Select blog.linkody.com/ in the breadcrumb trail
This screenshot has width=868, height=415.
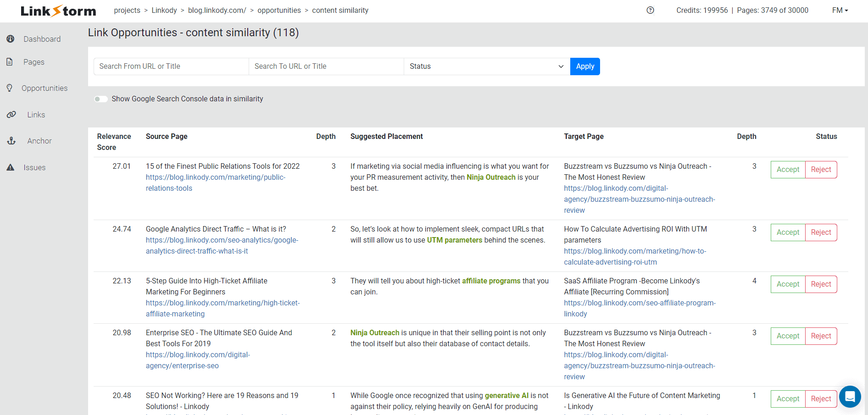coord(217,10)
